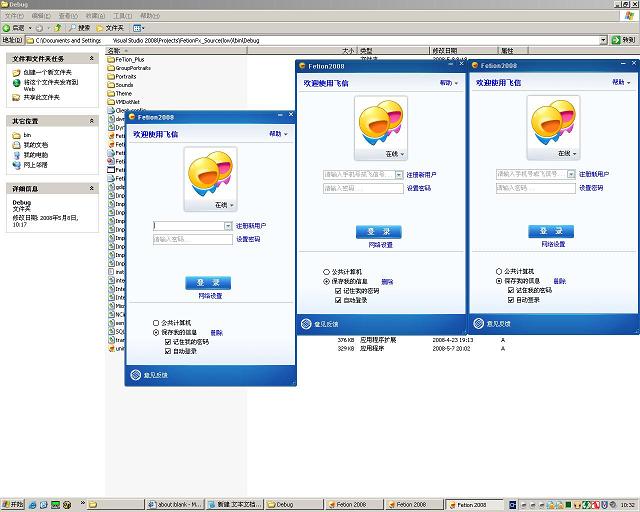Click 删除 link in middle Fetion window
The height and width of the screenshot is (512, 640).
387,282
